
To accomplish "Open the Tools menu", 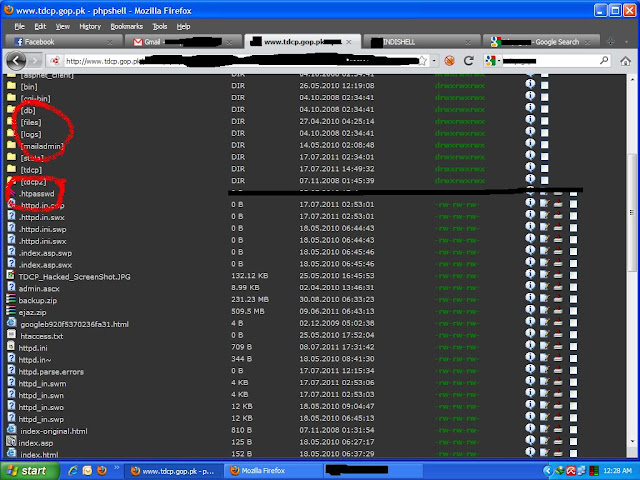I will pyautogui.click(x=160, y=27).
